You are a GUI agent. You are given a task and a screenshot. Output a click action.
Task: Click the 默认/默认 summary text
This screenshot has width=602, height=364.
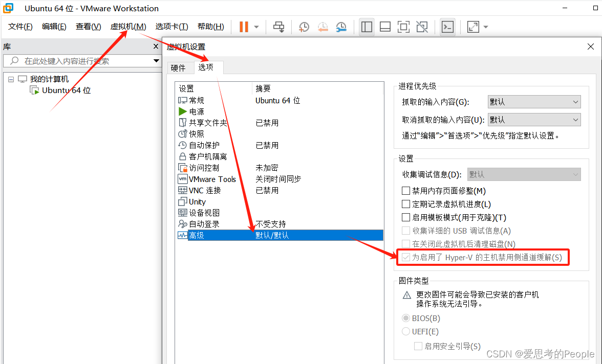272,236
